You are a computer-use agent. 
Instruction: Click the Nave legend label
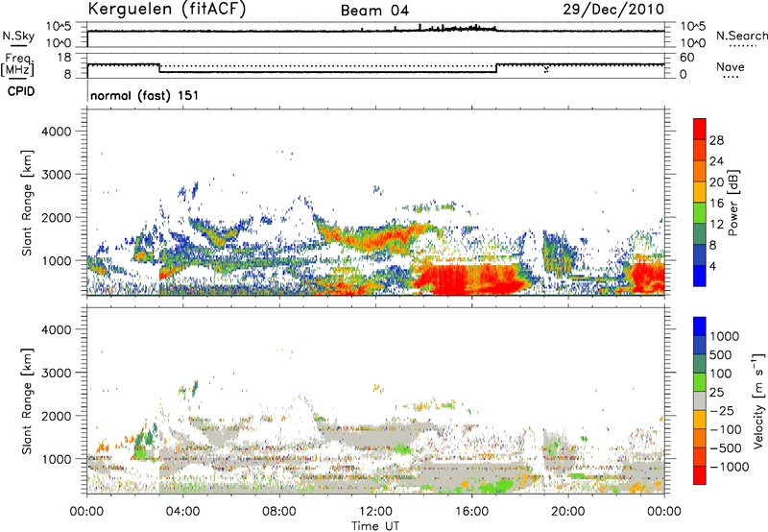(731, 66)
